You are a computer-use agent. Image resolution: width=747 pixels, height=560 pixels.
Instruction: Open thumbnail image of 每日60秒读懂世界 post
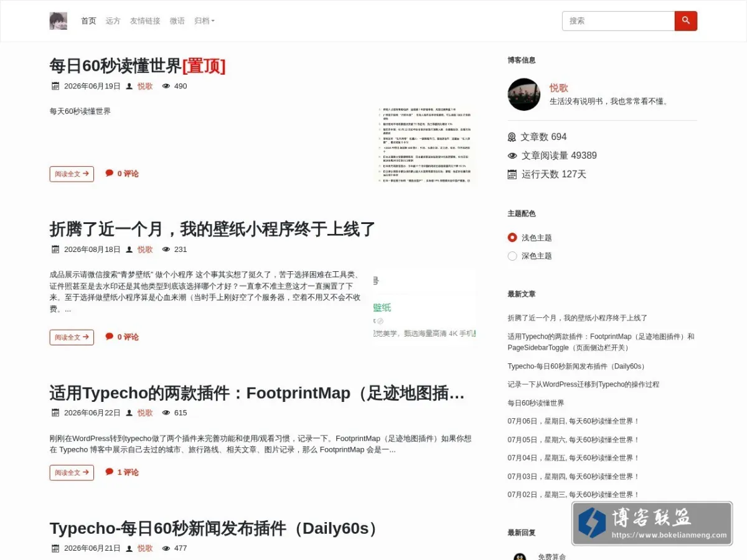426,144
